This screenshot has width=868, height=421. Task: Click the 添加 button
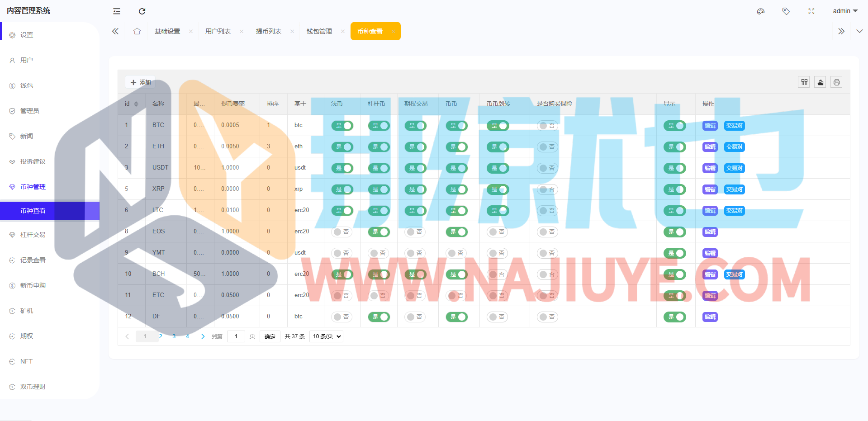[x=141, y=82]
